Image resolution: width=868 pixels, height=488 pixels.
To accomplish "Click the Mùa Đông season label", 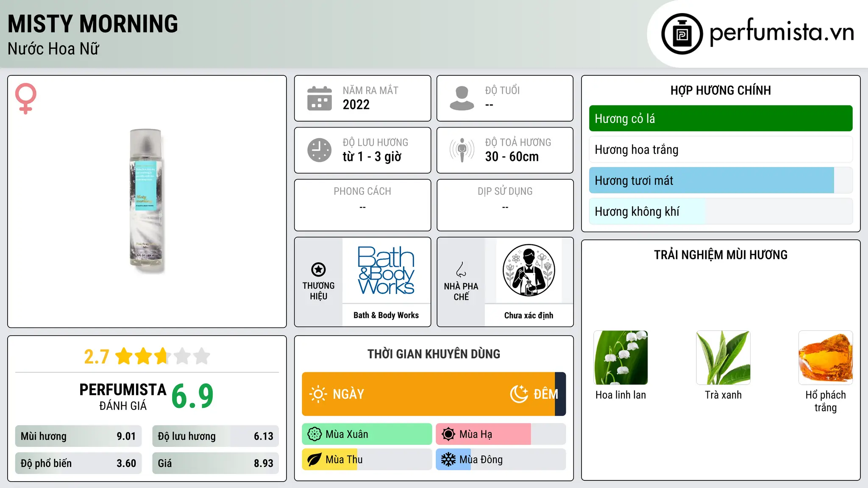I will click(481, 460).
